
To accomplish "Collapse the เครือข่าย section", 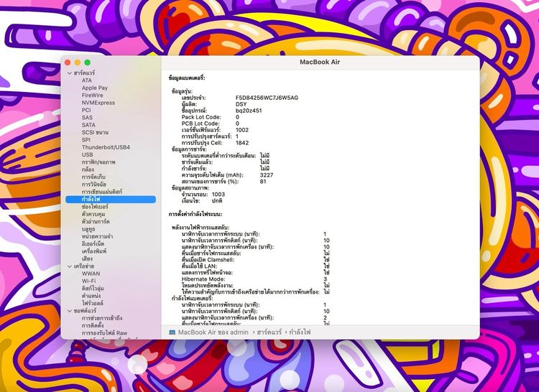I will (69, 266).
